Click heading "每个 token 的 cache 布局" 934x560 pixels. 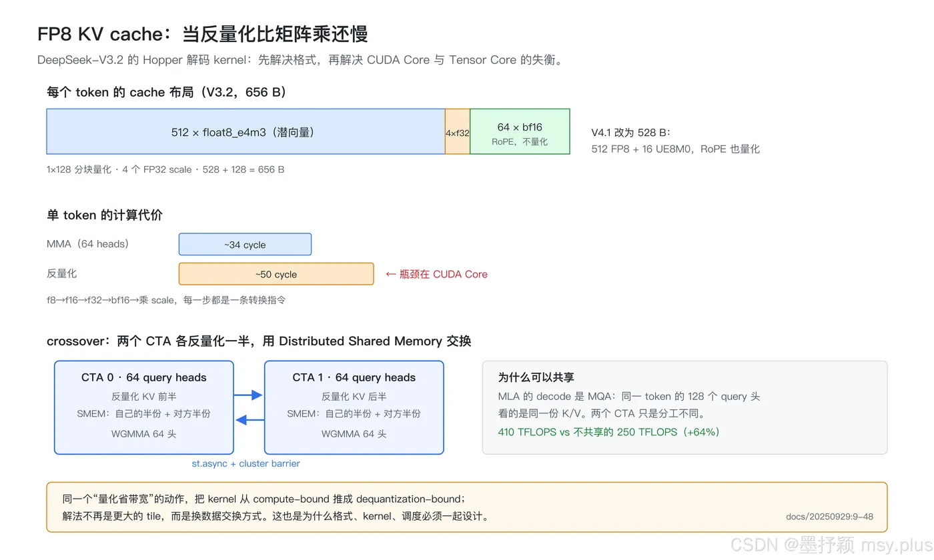pyautogui.click(x=167, y=92)
